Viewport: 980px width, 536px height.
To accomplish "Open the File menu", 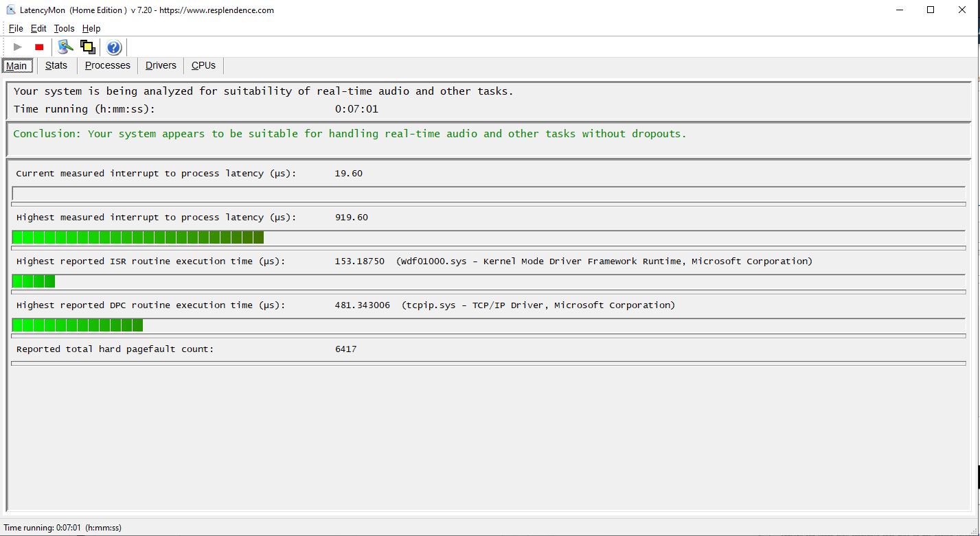I will coord(16,28).
